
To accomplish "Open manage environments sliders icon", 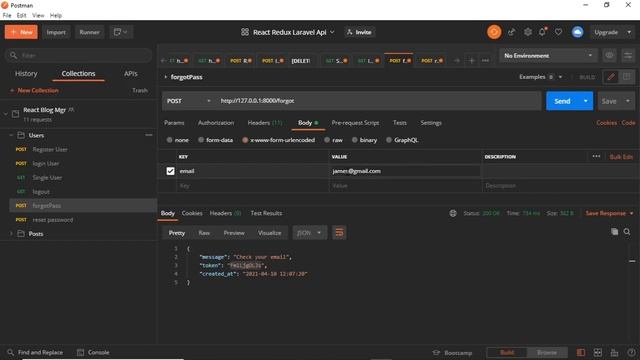I will [x=628, y=55].
